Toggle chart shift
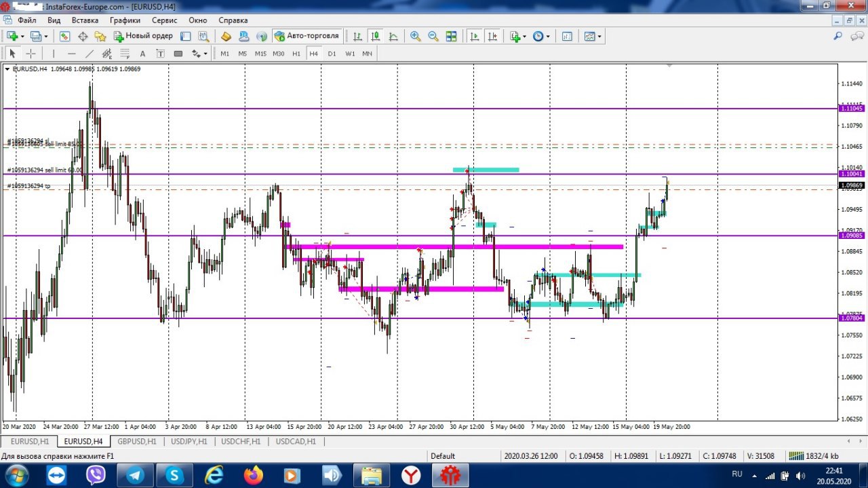 (x=492, y=36)
